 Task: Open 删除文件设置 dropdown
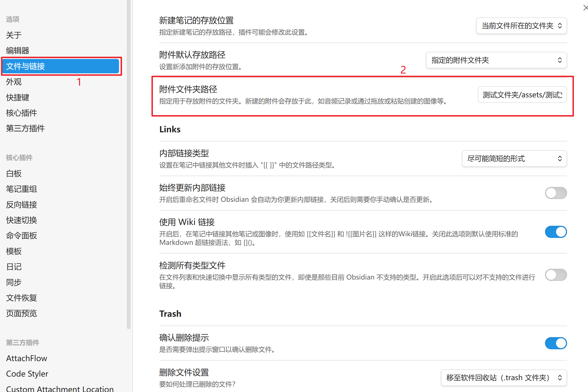click(503, 377)
